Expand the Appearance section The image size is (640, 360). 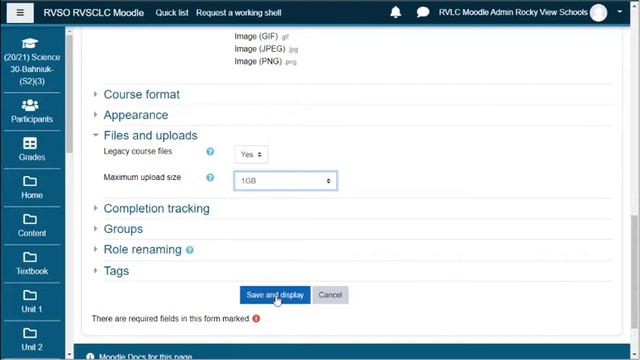(x=136, y=115)
